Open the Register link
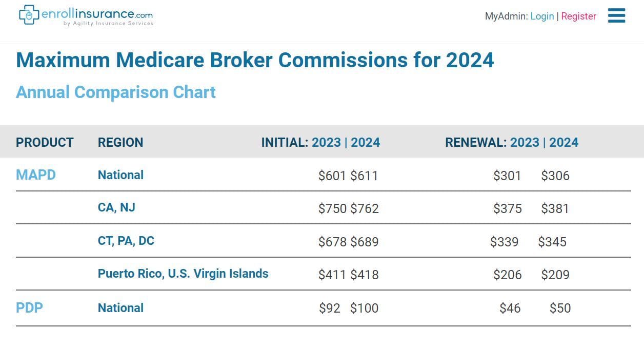Image resolution: width=644 pixels, height=347 pixels. tap(578, 16)
